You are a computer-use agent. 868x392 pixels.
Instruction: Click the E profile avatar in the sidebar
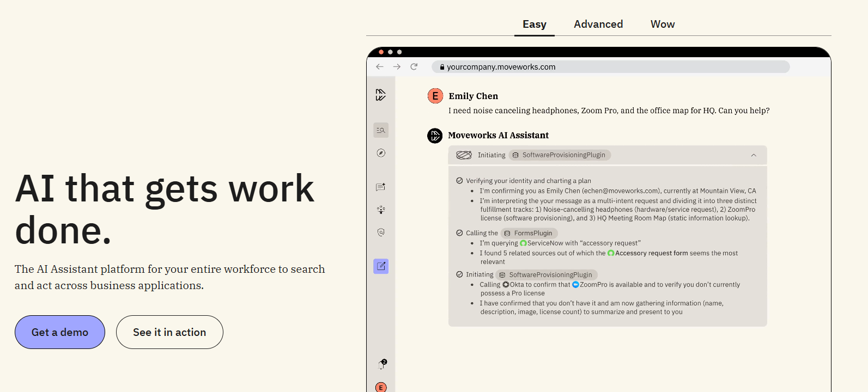pos(381,387)
